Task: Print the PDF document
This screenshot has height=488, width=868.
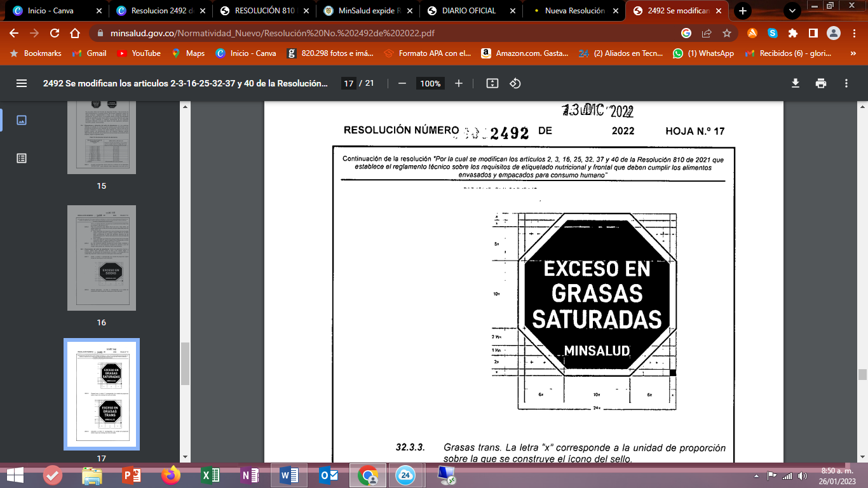Action: (821, 83)
